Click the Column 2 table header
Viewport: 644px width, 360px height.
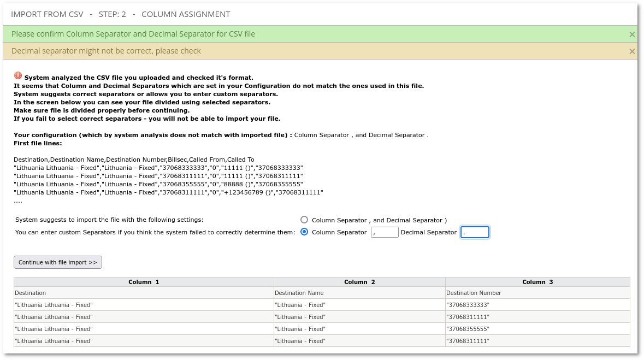pyautogui.click(x=359, y=282)
